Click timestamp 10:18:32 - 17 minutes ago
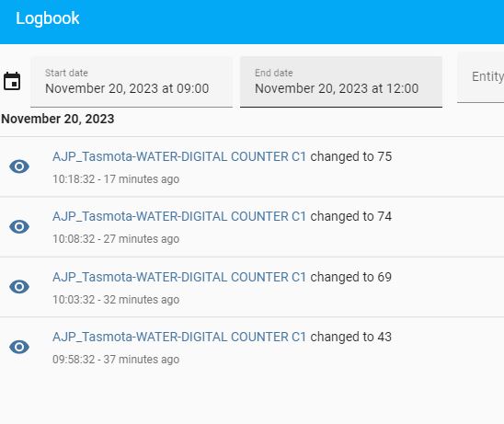 click(x=116, y=179)
